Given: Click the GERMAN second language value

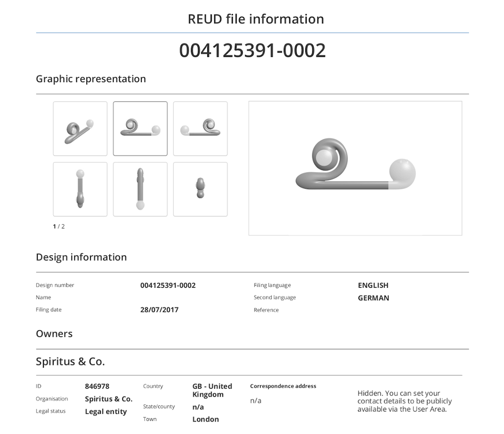Looking at the screenshot, I should click(373, 298).
